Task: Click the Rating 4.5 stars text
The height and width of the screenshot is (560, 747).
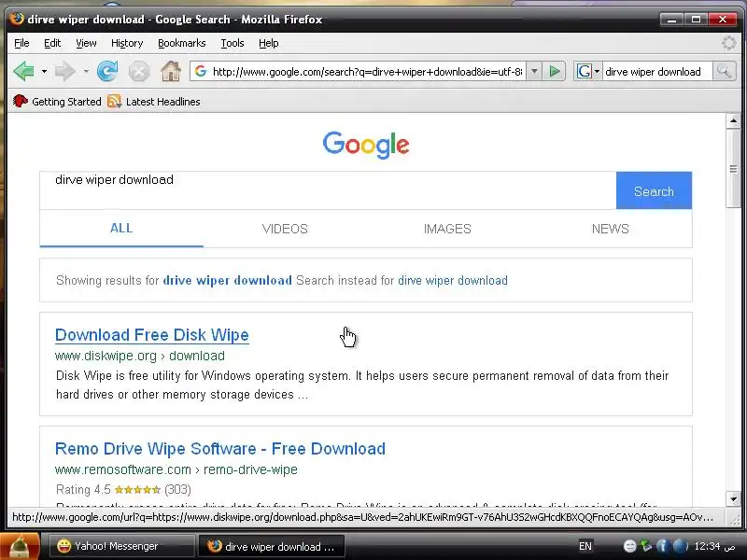Action: click(123, 489)
